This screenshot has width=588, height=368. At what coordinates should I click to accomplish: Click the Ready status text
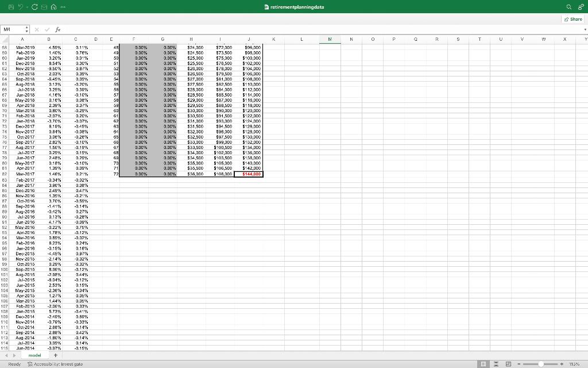[14, 364]
